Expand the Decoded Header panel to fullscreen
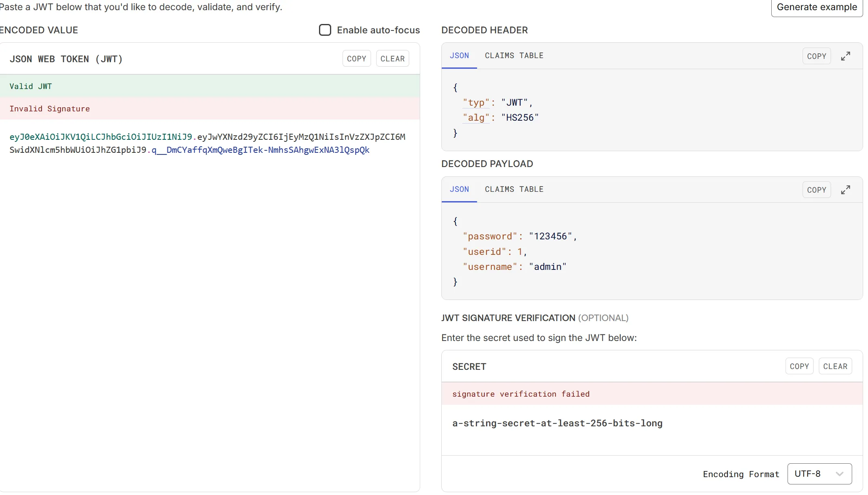The width and height of the screenshot is (868, 495). [845, 56]
